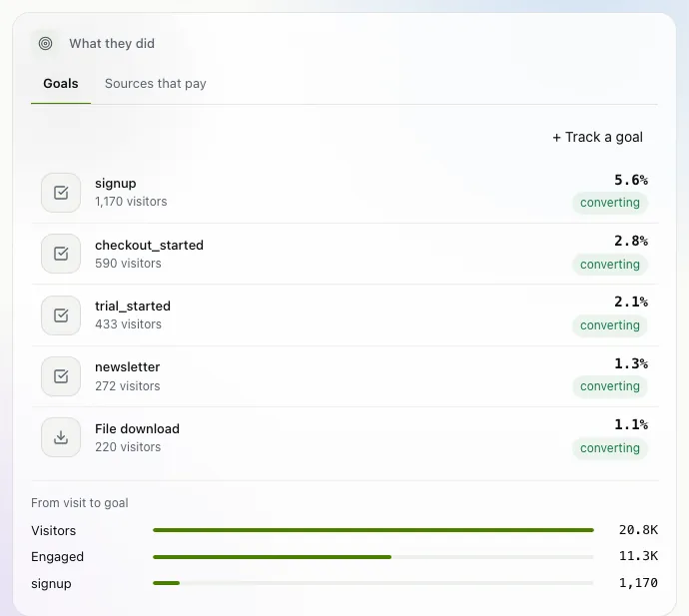
Task: Open the newsletter goal name
Action: [128, 366]
